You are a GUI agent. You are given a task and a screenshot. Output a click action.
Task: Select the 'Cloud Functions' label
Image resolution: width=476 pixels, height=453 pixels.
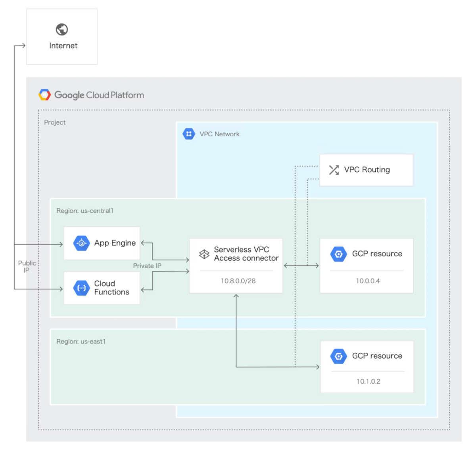112,288
